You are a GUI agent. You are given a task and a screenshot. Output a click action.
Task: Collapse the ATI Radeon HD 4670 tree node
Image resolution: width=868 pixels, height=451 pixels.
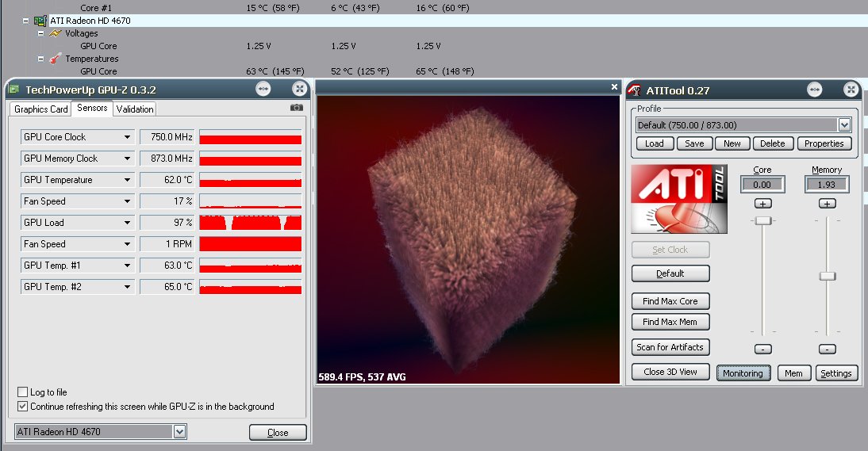point(25,21)
